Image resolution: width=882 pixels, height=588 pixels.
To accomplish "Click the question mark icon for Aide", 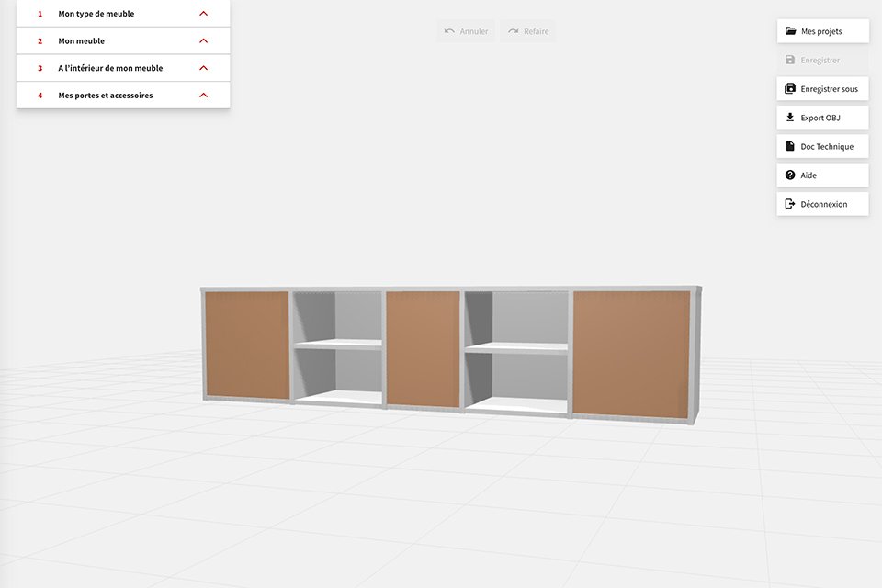I will click(x=790, y=175).
